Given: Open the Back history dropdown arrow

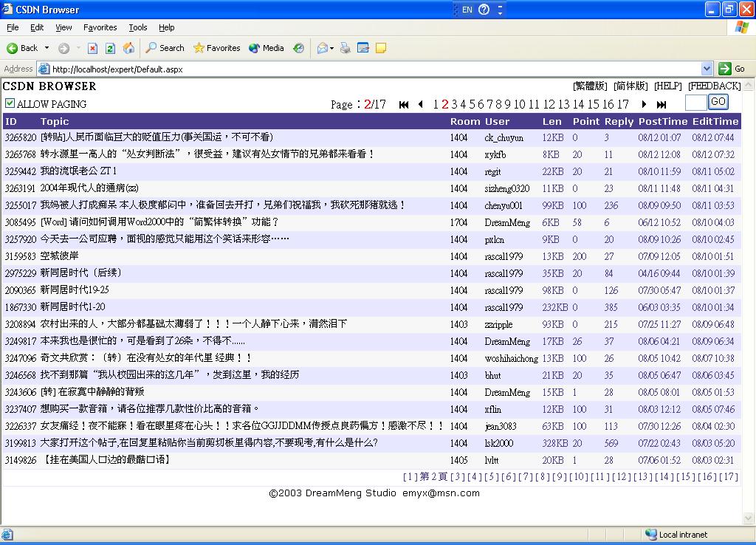Looking at the screenshot, I should pyautogui.click(x=47, y=48).
